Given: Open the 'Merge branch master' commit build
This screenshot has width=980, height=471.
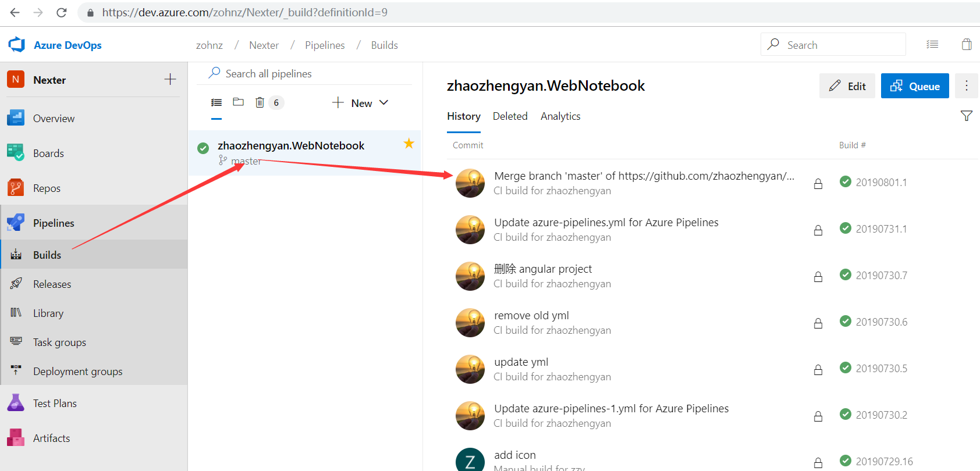Looking at the screenshot, I should [x=644, y=176].
